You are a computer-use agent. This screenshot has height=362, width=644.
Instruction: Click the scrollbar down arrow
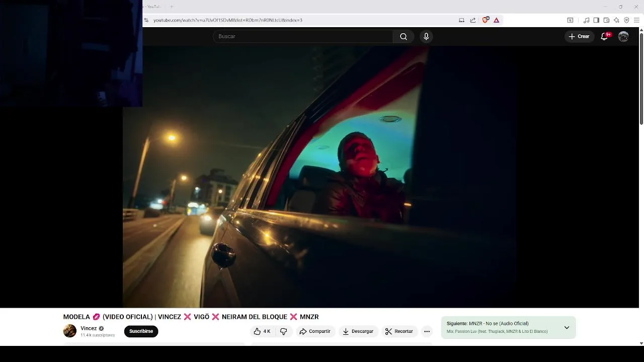(x=641, y=343)
